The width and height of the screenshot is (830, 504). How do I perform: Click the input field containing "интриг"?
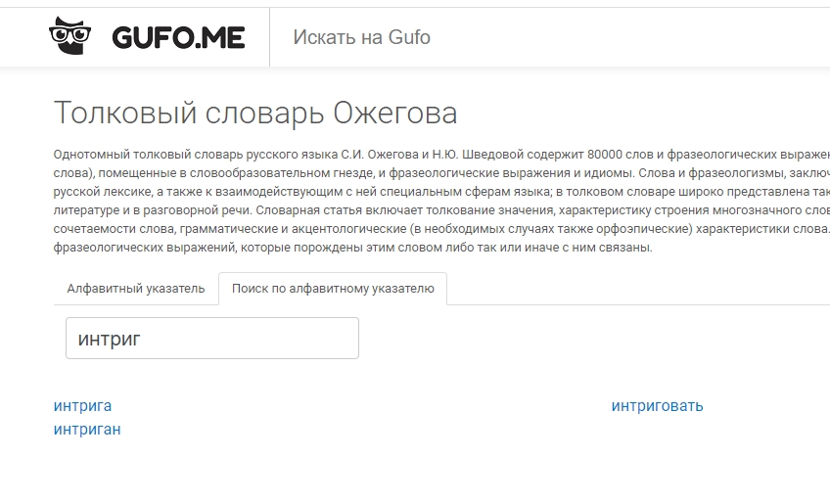[212, 339]
